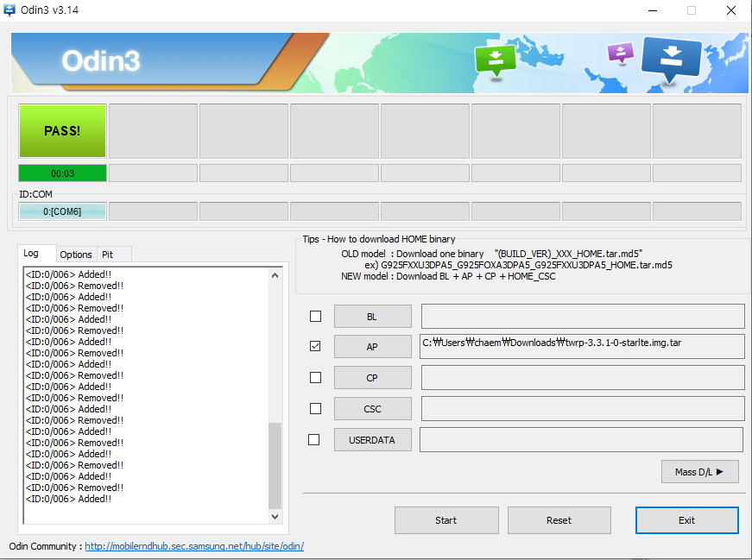Image resolution: width=752 pixels, height=560 pixels.
Task: Open the AP file browse button
Action: (373, 347)
